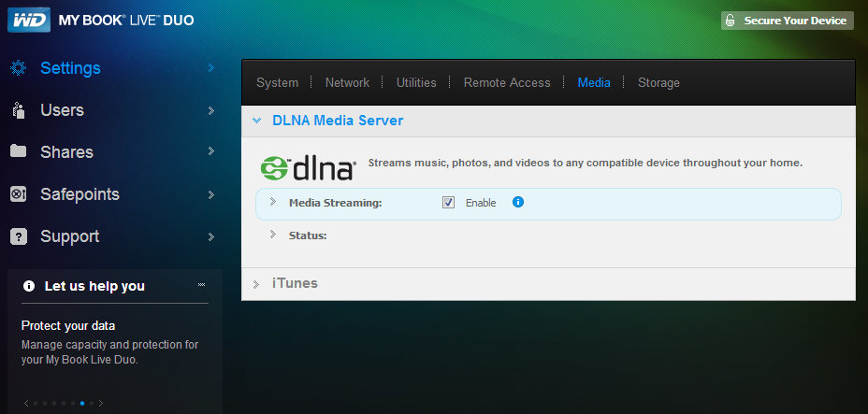
Task: Click the Secure Your Device button label
Action: 795,21
